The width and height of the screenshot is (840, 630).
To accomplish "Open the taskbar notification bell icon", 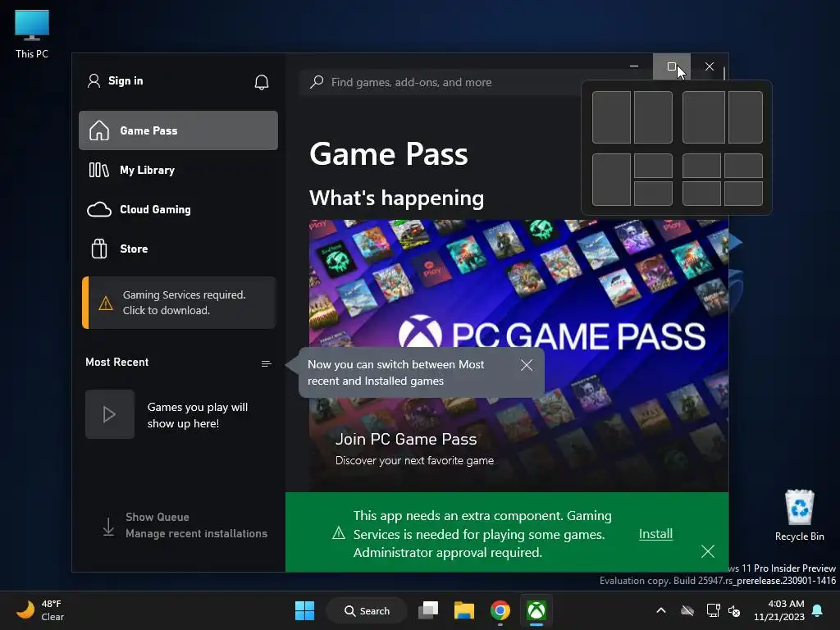I will 818,610.
